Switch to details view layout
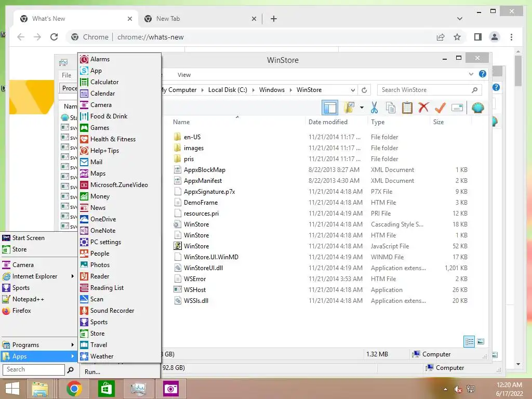The width and height of the screenshot is (532, 399). coord(469,342)
